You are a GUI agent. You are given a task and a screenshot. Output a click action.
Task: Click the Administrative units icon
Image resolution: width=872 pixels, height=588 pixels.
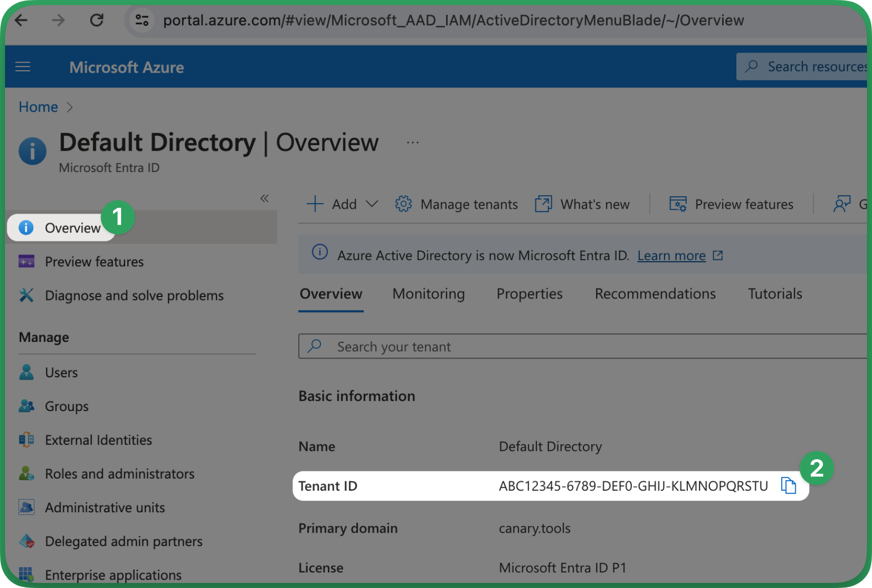pyautogui.click(x=26, y=507)
